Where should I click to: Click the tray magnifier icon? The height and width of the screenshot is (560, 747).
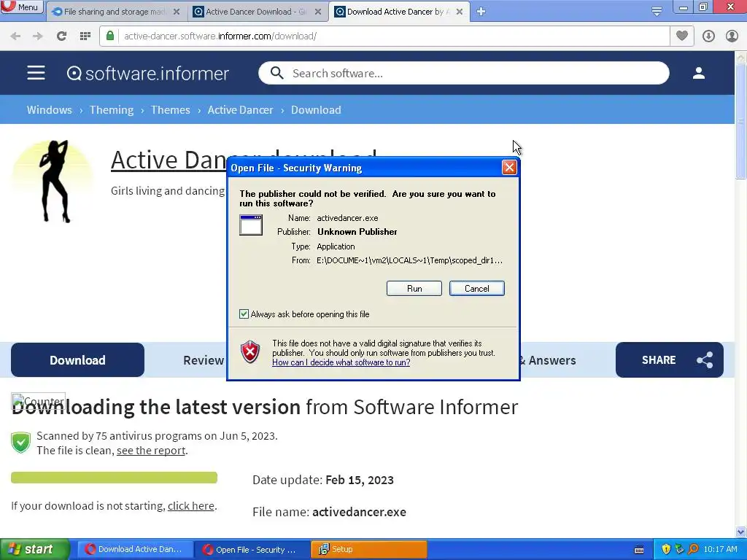(693, 550)
